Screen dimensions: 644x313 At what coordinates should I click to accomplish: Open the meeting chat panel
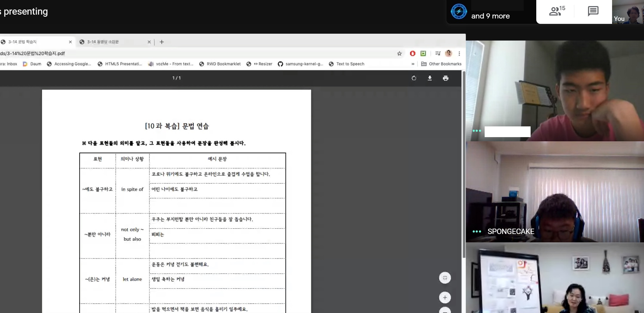(593, 11)
